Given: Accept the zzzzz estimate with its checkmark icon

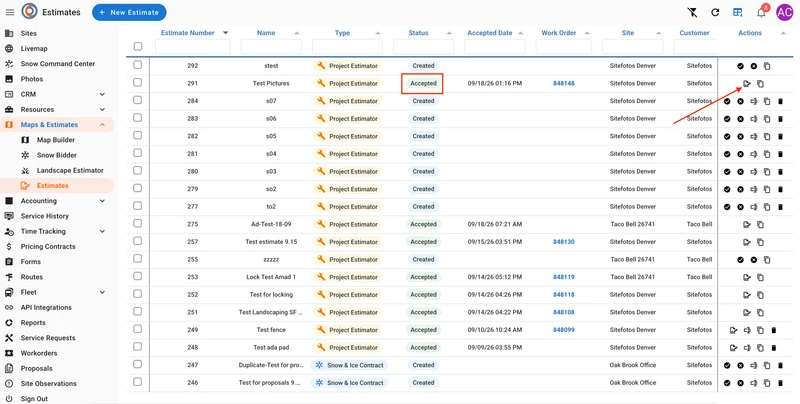Looking at the screenshot, I should (x=740, y=260).
